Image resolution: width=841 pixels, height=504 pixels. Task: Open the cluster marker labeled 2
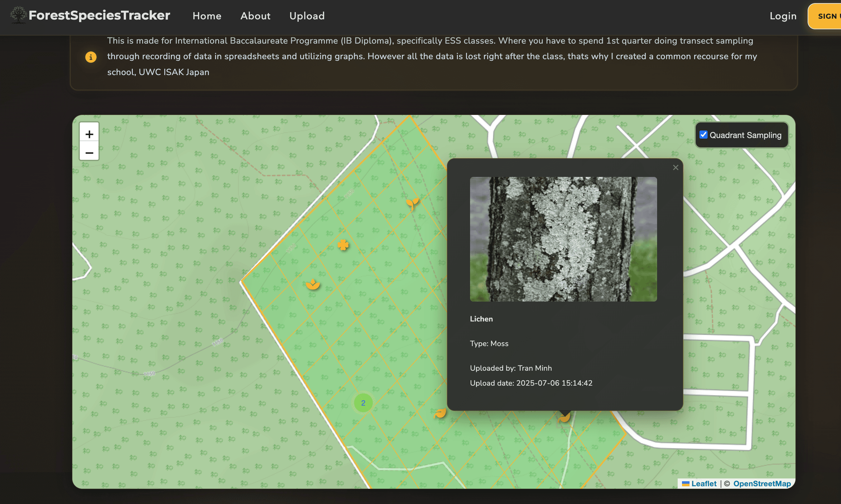point(363,403)
